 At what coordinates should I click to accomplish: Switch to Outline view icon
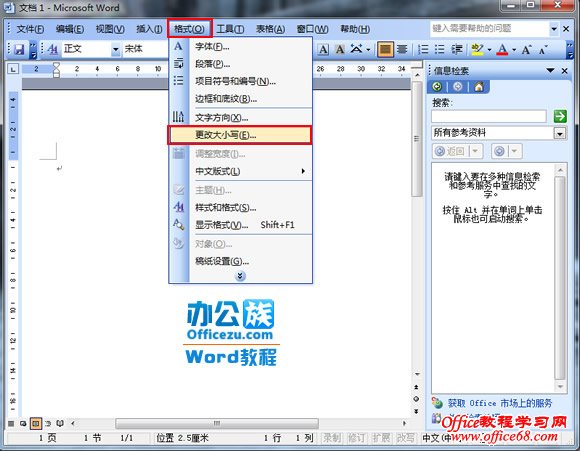coord(48,423)
